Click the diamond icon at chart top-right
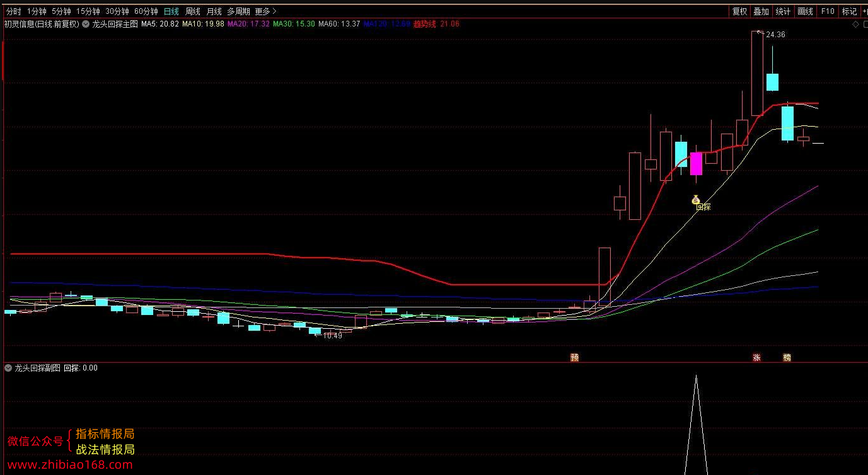This screenshot has width=868, height=475. pos(855,25)
